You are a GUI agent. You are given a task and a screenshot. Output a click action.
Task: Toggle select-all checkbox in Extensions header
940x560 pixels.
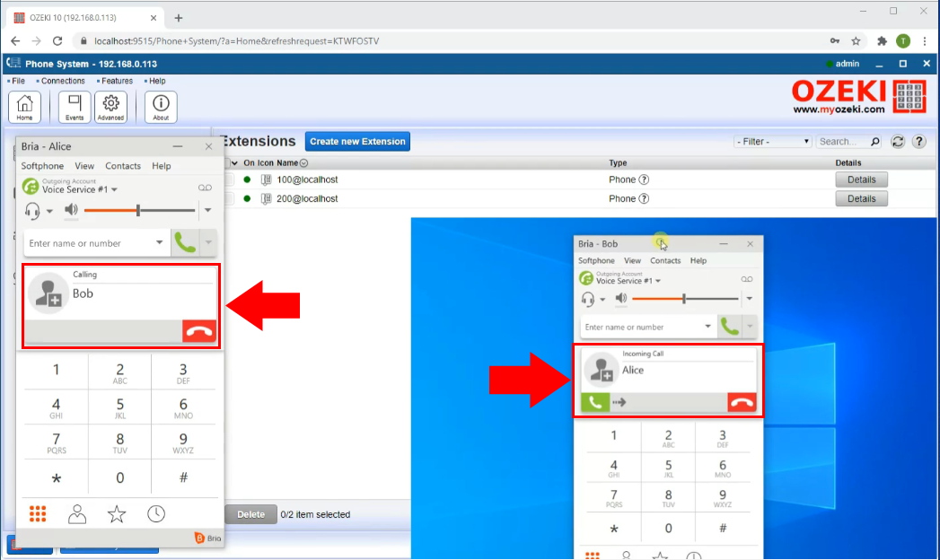pyautogui.click(x=228, y=163)
